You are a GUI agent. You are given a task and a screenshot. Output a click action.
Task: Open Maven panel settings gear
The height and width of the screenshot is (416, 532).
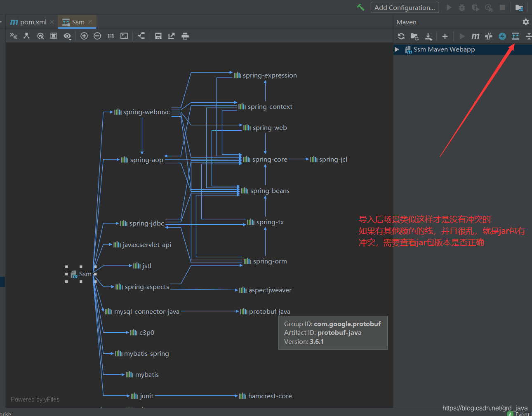tap(525, 22)
